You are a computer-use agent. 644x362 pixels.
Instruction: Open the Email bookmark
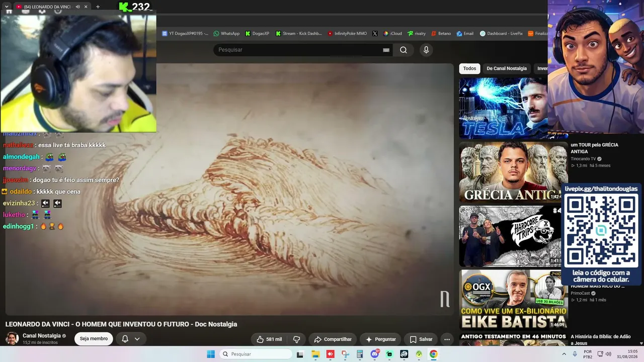tap(465, 34)
